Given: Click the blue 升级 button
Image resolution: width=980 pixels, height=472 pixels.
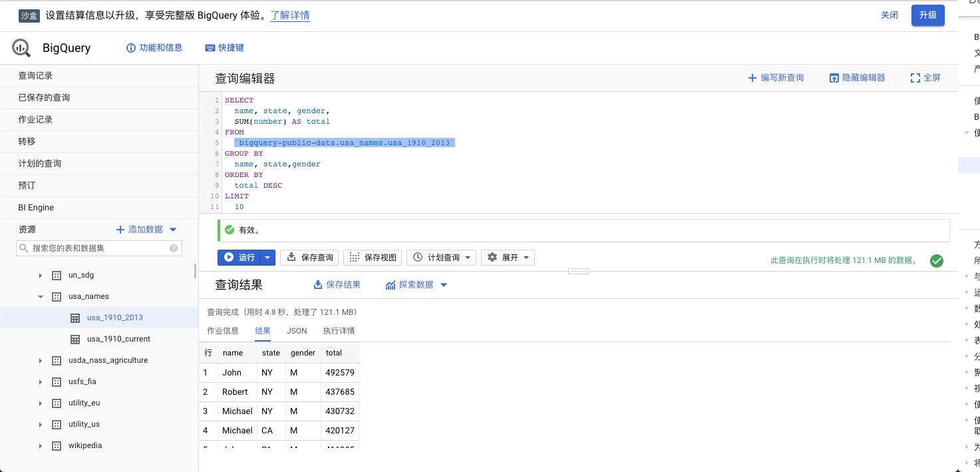Looking at the screenshot, I should tap(928, 15).
